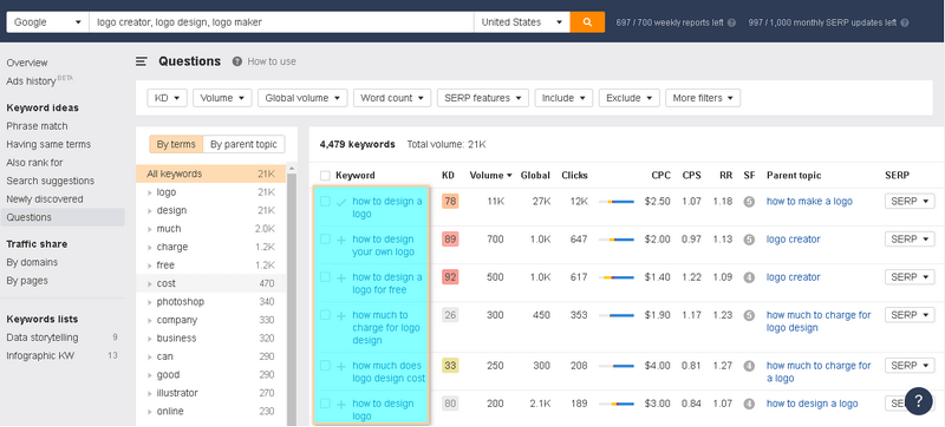The width and height of the screenshot is (945, 427).
Task: Tick the select-all checkbox in Keyword header
Action: coord(325,176)
